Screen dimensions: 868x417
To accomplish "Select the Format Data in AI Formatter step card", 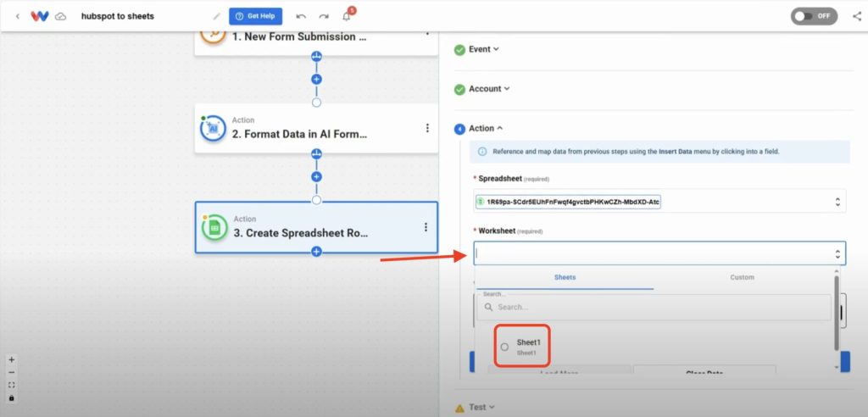I will click(316, 129).
